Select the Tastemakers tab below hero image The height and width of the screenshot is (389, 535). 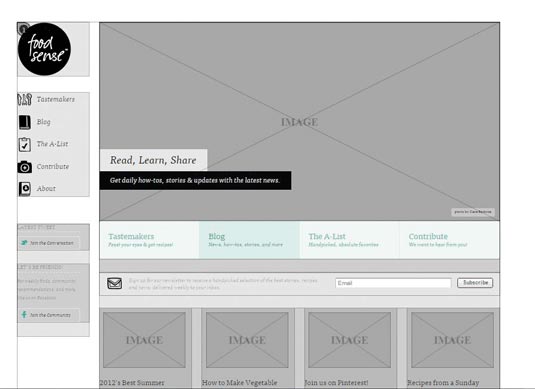149,240
